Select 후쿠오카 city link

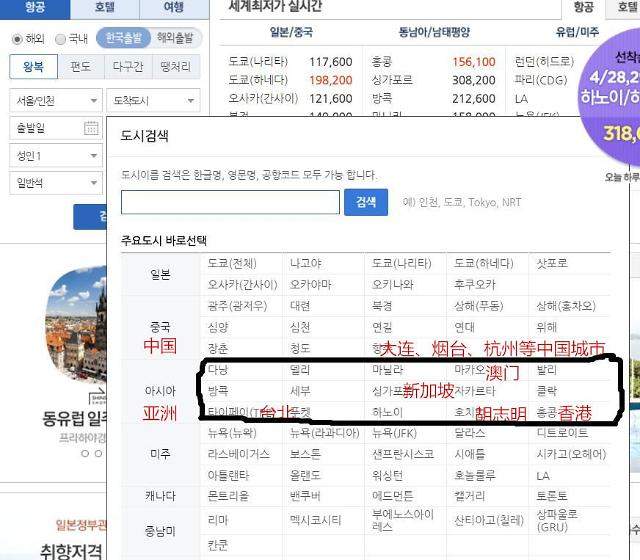pyautogui.click(x=475, y=284)
